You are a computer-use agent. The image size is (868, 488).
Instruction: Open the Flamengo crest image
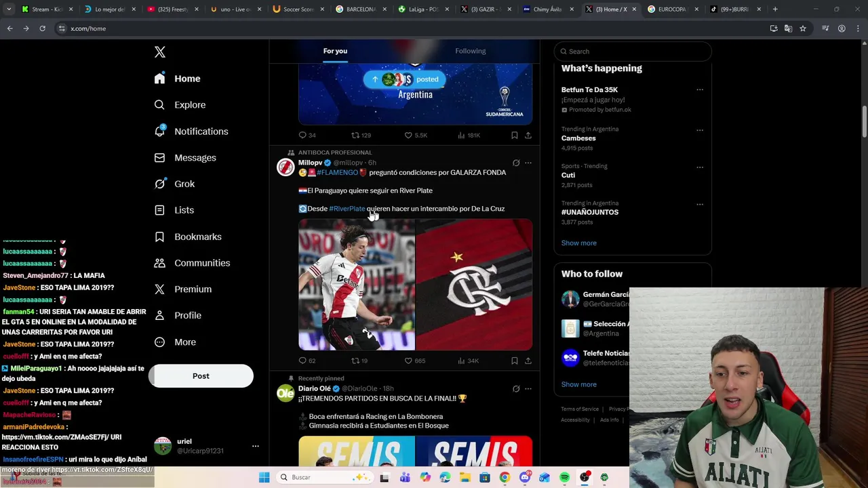(474, 285)
